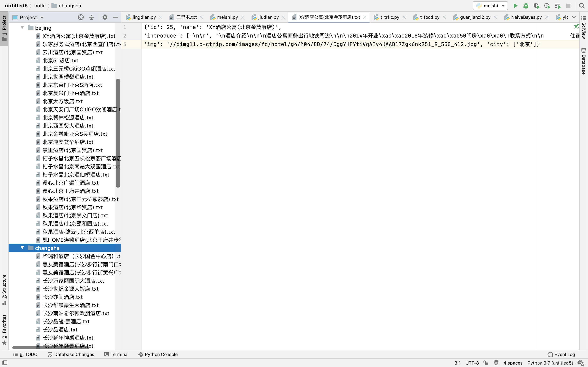The width and height of the screenshot is (588, 367).
Task: Click the green Run button
Action: (515, 6)
